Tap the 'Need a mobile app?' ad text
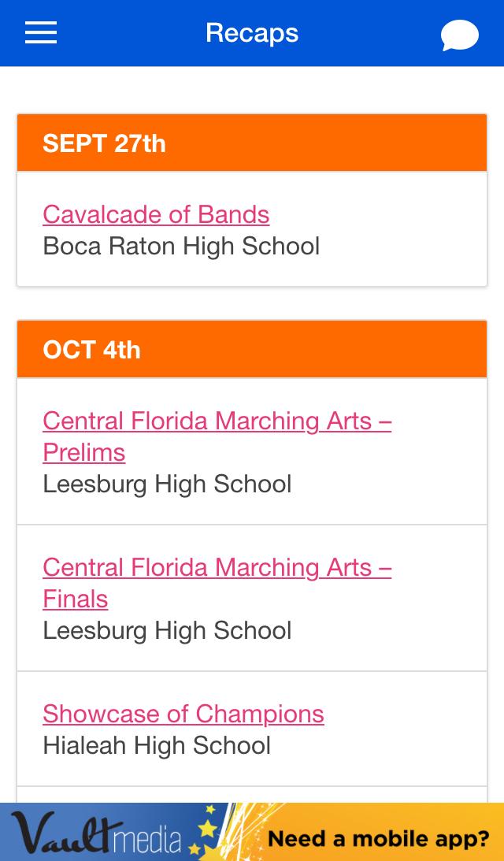This screenshot has width=504, height=861. coord(379,838)
